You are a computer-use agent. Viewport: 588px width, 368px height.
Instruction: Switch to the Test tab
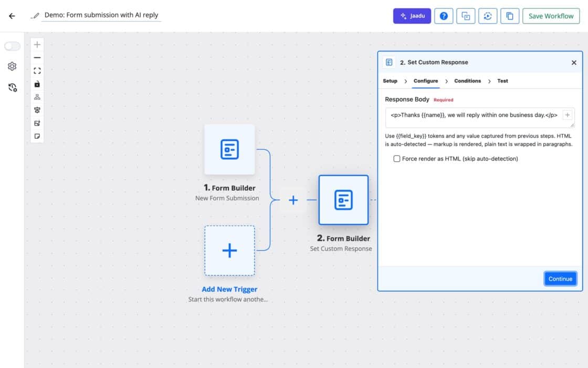502,81
